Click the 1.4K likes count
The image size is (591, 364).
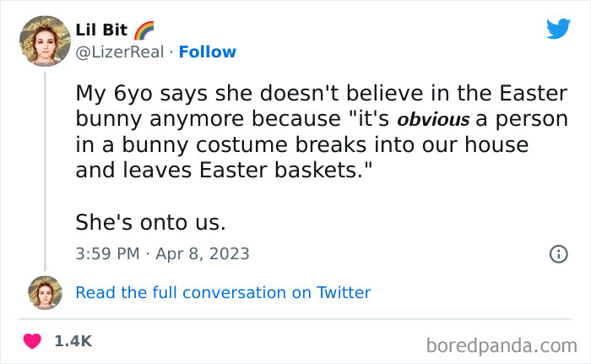(x=73, y=341)
